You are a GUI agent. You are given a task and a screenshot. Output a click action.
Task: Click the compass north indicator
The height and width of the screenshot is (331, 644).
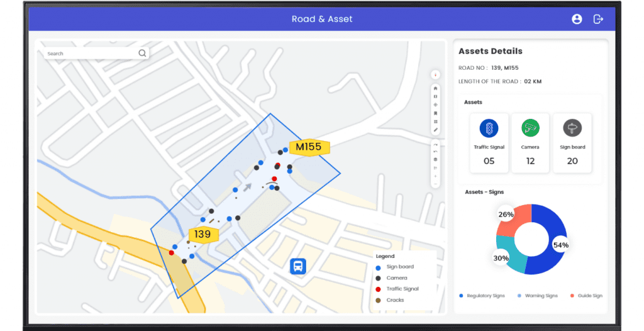(x=435, y=74)
